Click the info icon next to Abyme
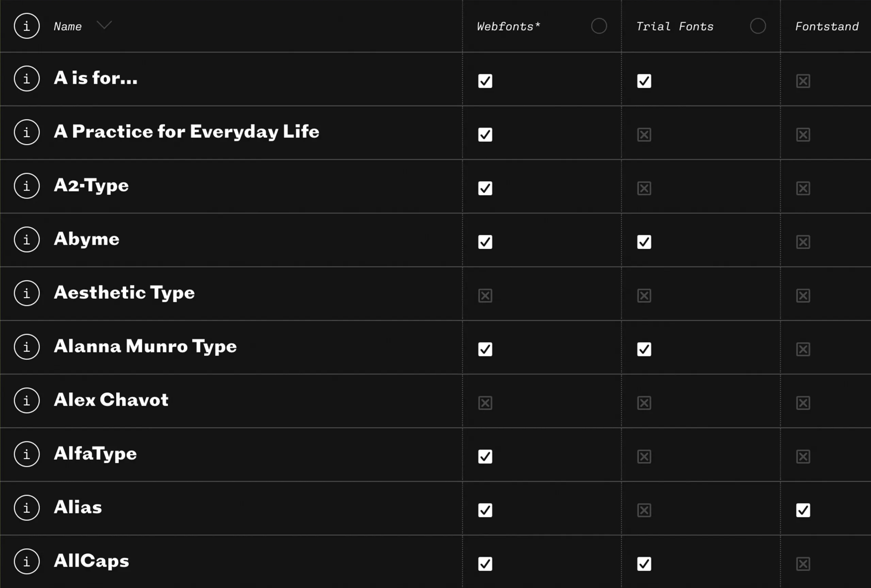 (x=27, y=240)
